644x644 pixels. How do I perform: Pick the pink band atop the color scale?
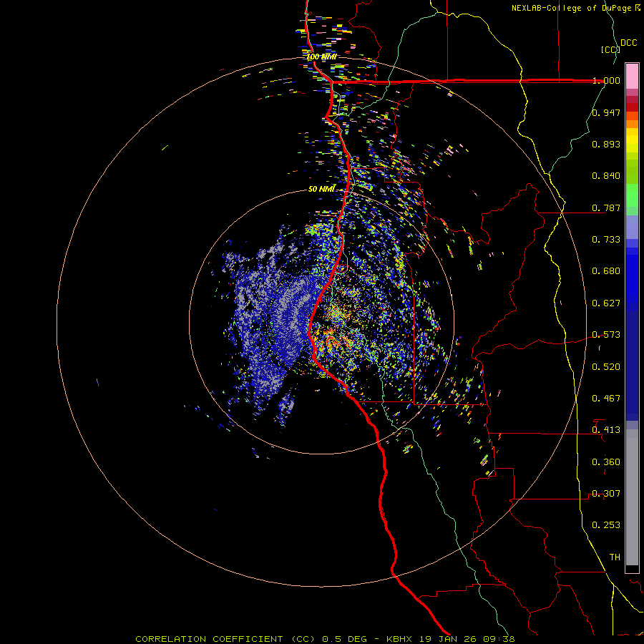(632, 77)
